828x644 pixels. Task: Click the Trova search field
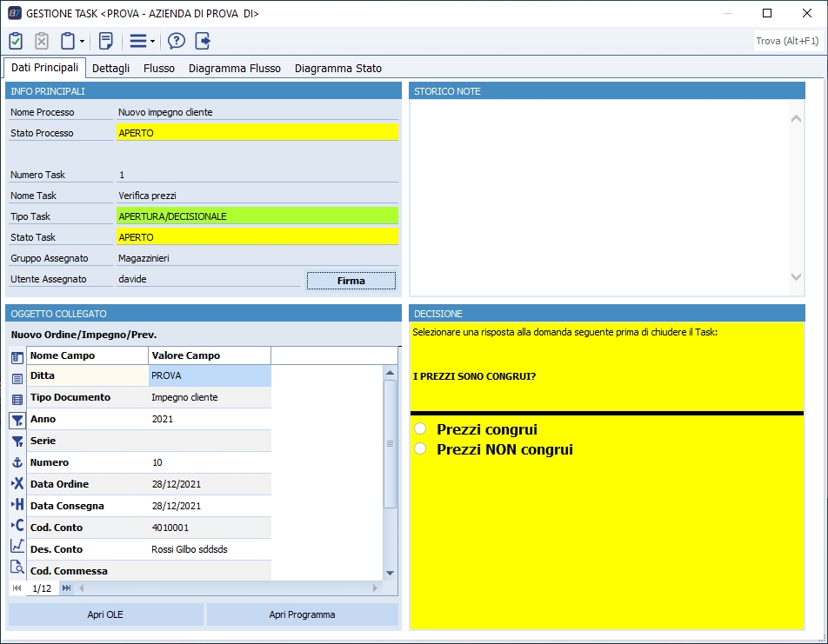[x=787, y=41]
